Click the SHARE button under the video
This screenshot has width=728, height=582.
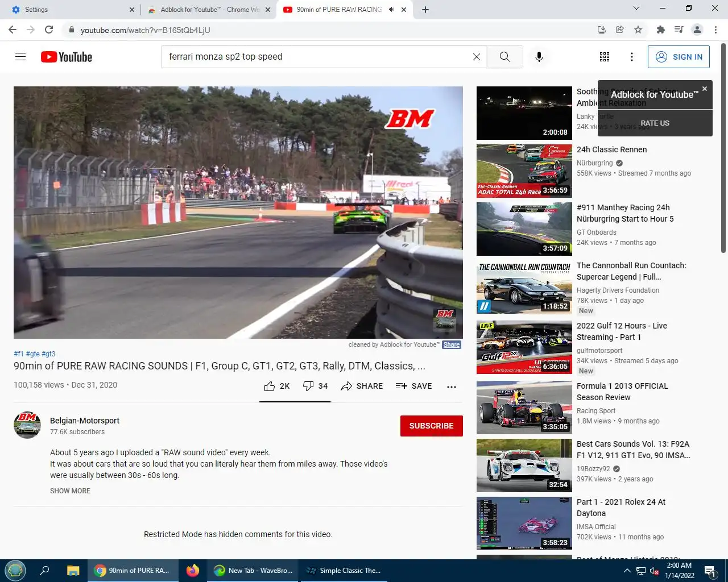pos(362,386)
